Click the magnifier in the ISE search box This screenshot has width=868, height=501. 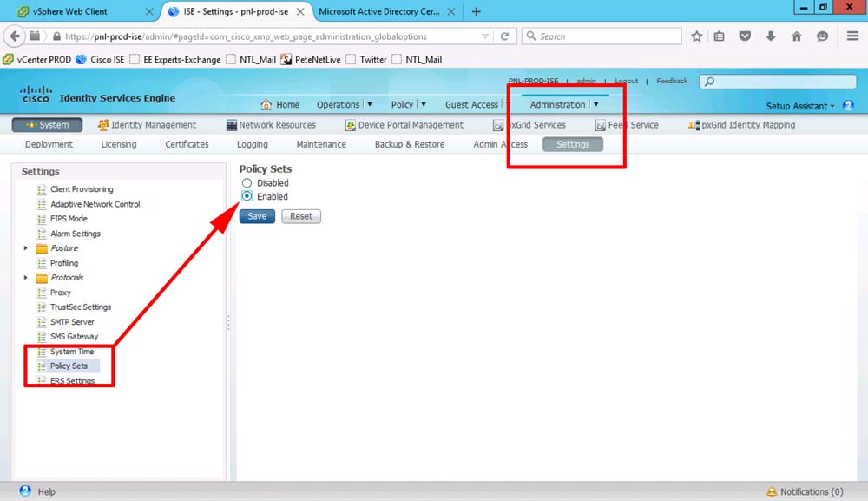710,82
